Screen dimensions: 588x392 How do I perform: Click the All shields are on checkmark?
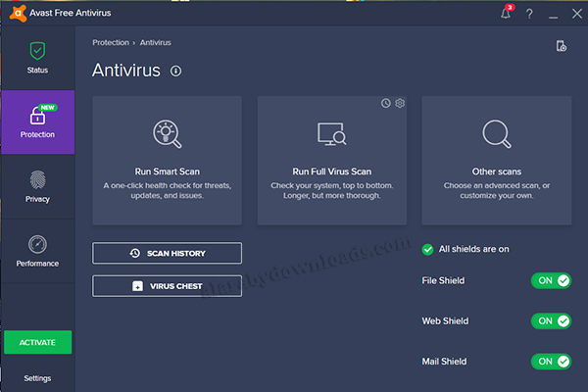pos(427,250)
